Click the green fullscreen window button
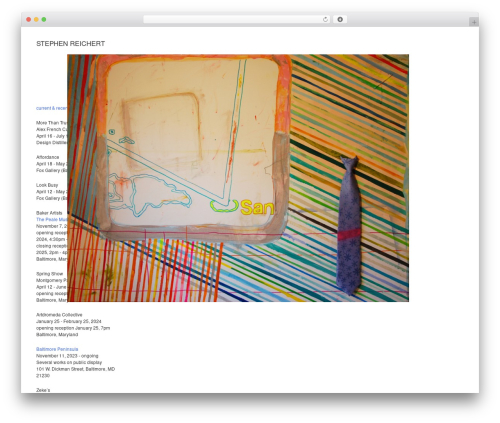The width and height of the screenshot is (500, 423). click(44, 20)
